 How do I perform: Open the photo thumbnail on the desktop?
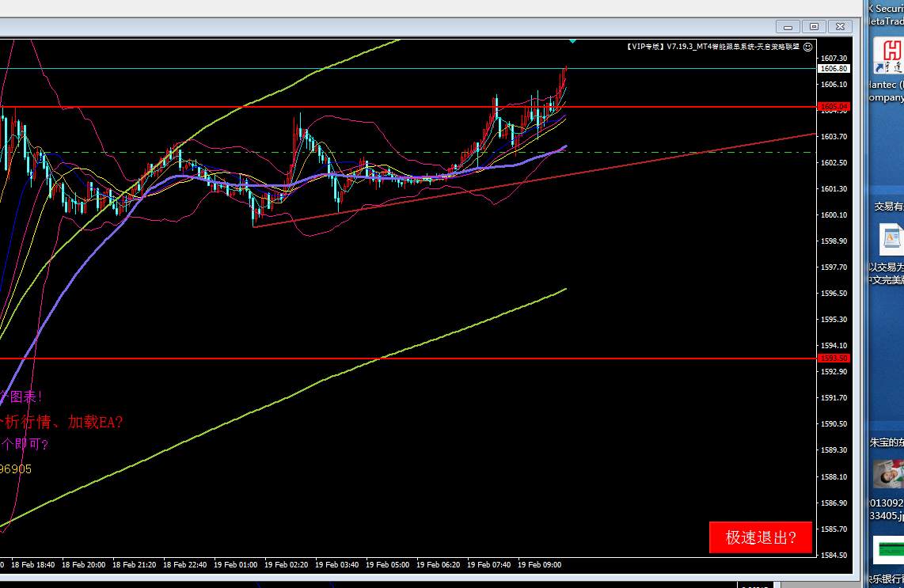tap(888, 474)
